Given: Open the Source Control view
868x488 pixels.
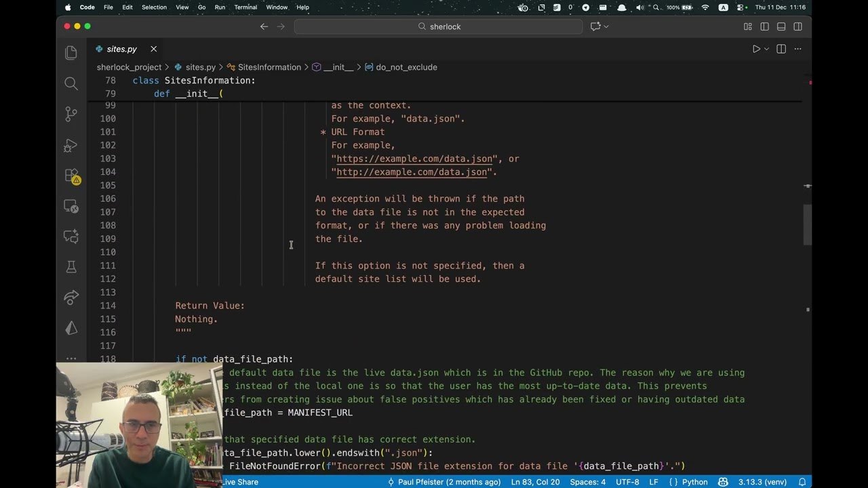Looking at the screenshot, I should pyautogui.click(x=71, y=114).
